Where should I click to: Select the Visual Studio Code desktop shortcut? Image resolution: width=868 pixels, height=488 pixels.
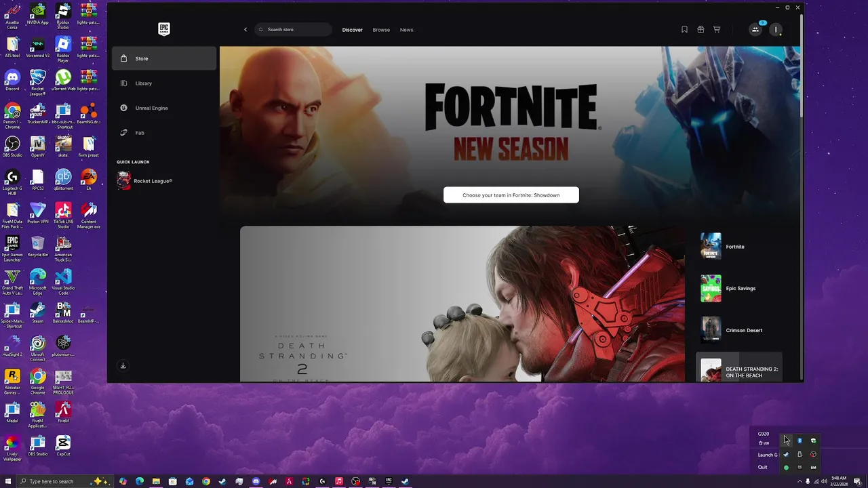tap(63, 281)
